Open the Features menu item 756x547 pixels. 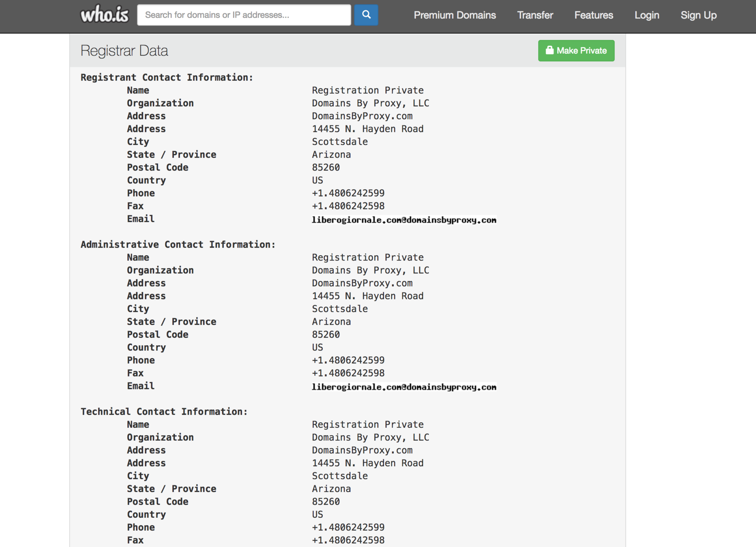point(594,15)
